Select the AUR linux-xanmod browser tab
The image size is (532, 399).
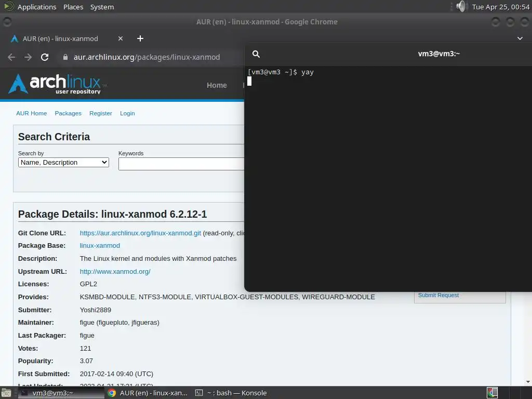[67, 38]
